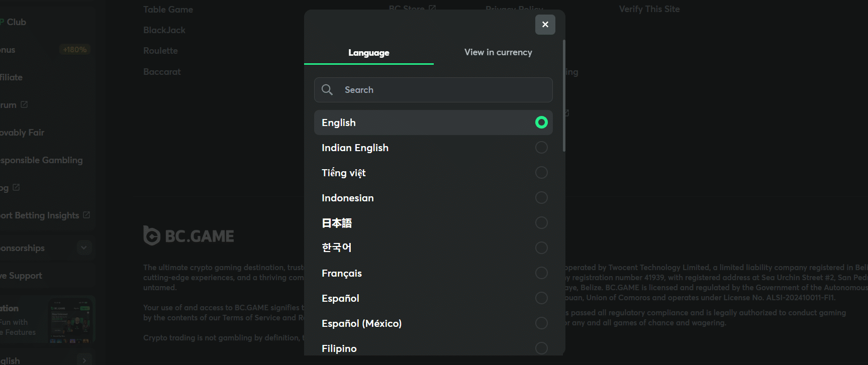Open the View in currency tab

498,52
